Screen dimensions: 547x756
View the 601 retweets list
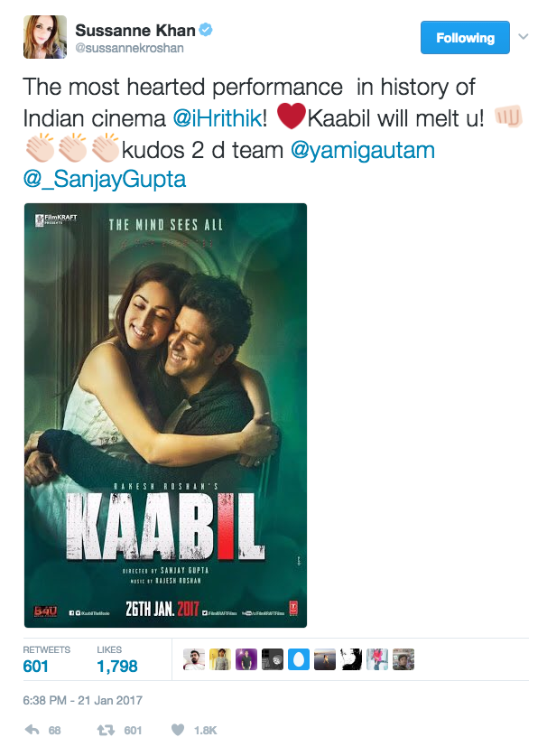(46, 659)
